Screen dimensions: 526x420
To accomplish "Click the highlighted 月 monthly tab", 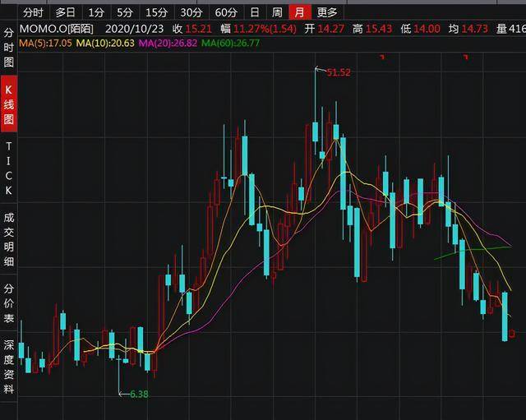I will click(300, 12).
